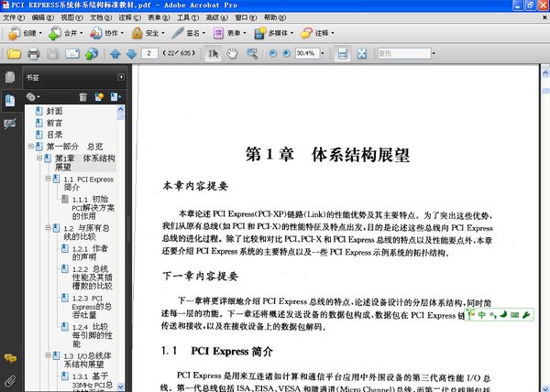The image size is (550, 392).
Task: Open the 帮助 (Help) menu
Action: 275,17
